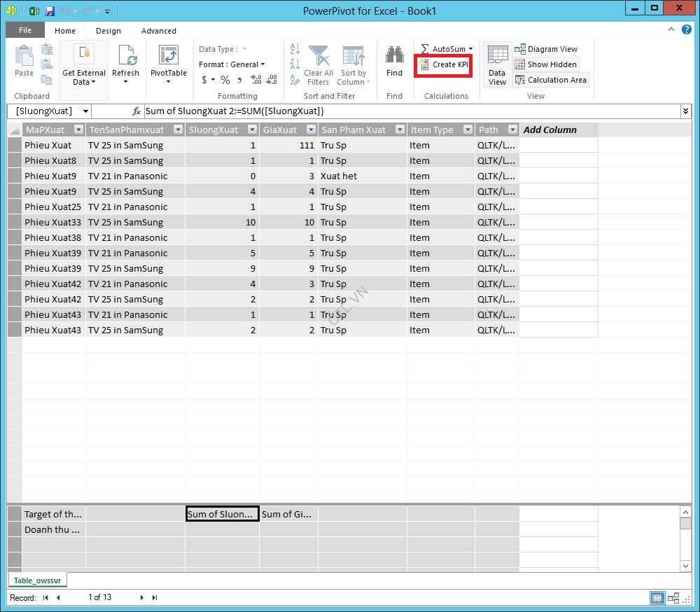Click the Refresh data icon
Viewport: 700px width, 612px height.
tap(126, 56)
